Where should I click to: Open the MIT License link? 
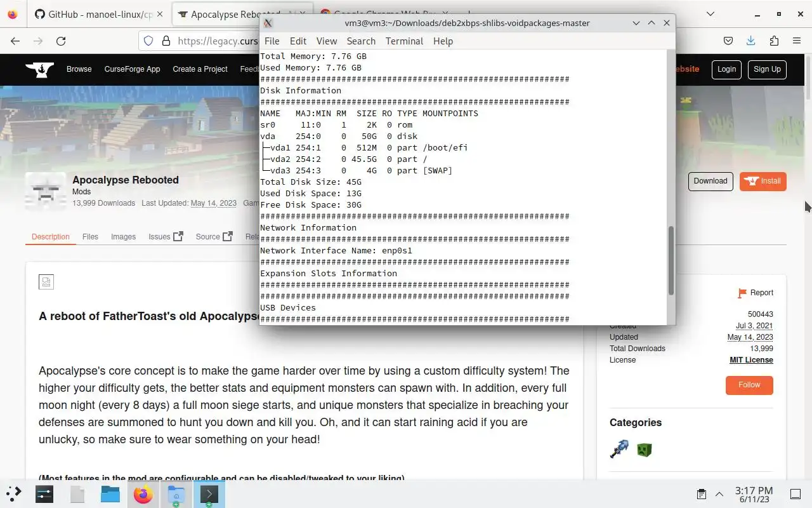[751, 360]
